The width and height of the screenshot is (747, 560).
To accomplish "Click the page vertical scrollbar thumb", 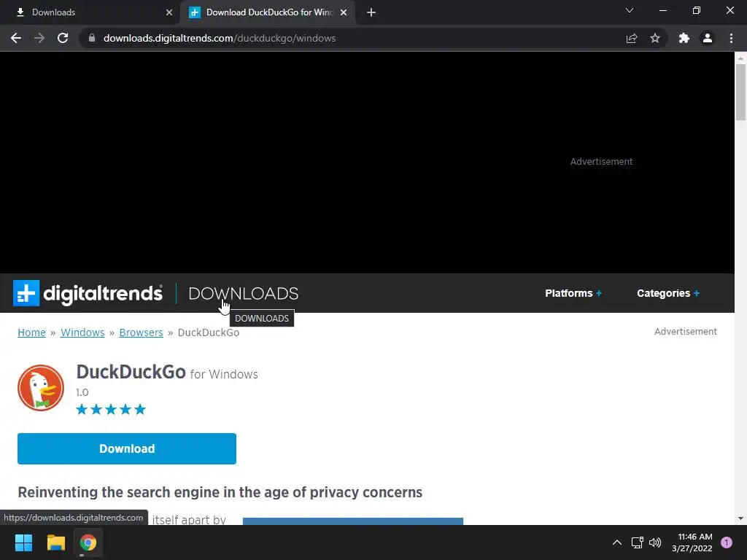I will click(x=740, y=92).
